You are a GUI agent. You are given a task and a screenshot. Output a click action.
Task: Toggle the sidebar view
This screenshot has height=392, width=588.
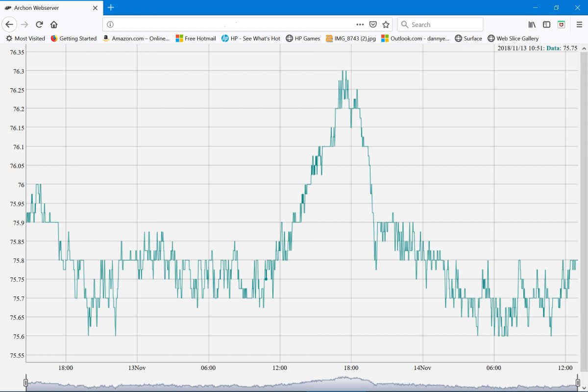coord(547,24)
